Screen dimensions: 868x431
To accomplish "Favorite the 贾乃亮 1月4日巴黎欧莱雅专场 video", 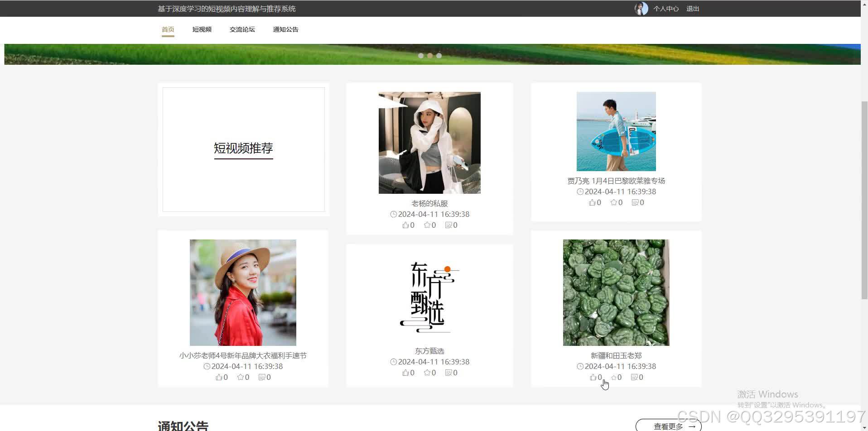I will point(613,202).
